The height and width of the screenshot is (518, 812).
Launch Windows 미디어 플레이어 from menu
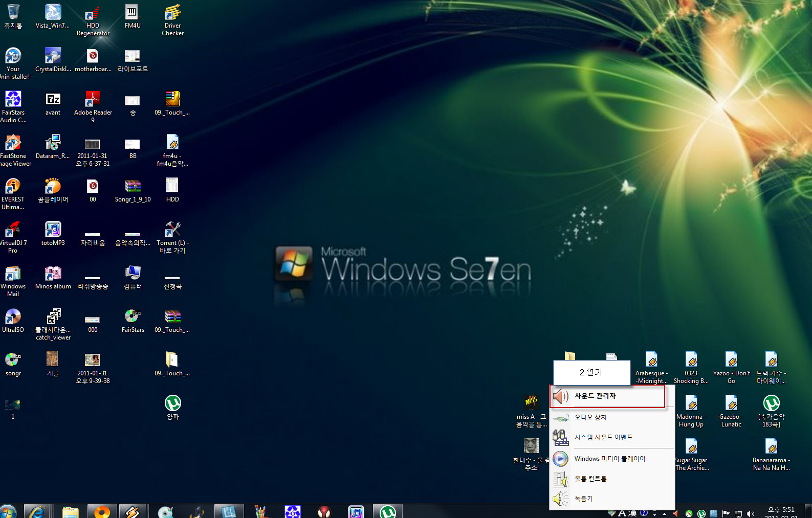click(611, 459)
